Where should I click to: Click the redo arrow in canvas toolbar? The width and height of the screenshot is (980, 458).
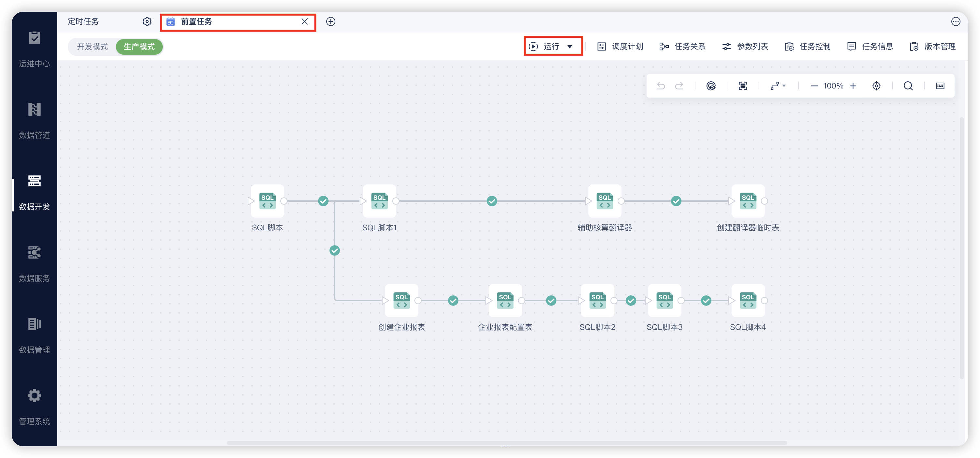point(679,86)
